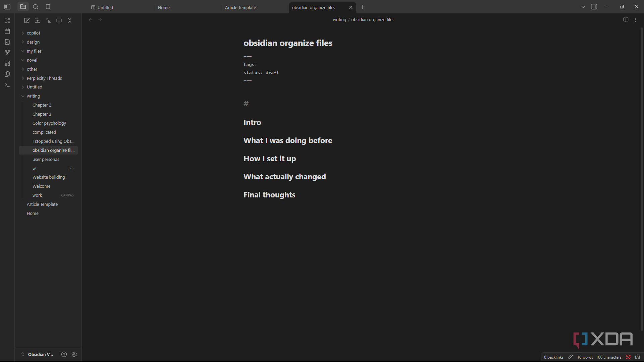Switch to the Untitled tab
The image size is (644, 362).
[121, 7]
